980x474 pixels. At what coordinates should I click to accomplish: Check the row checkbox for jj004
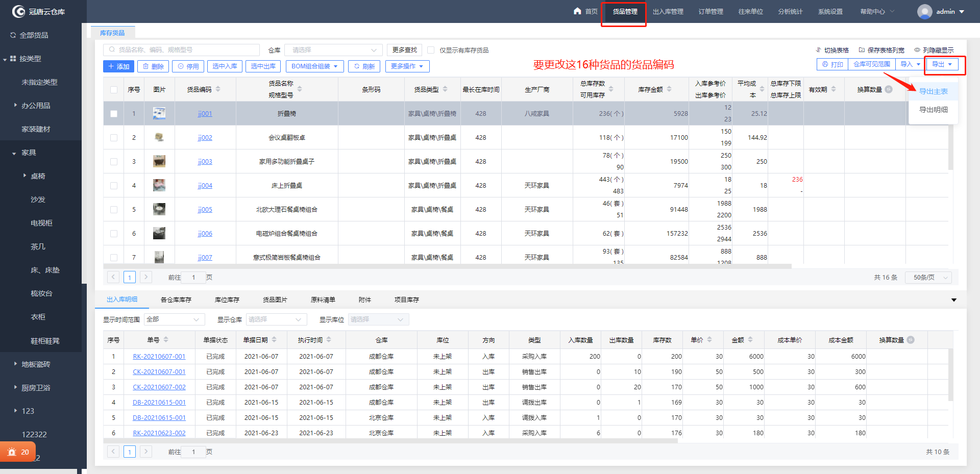point(114,186)
